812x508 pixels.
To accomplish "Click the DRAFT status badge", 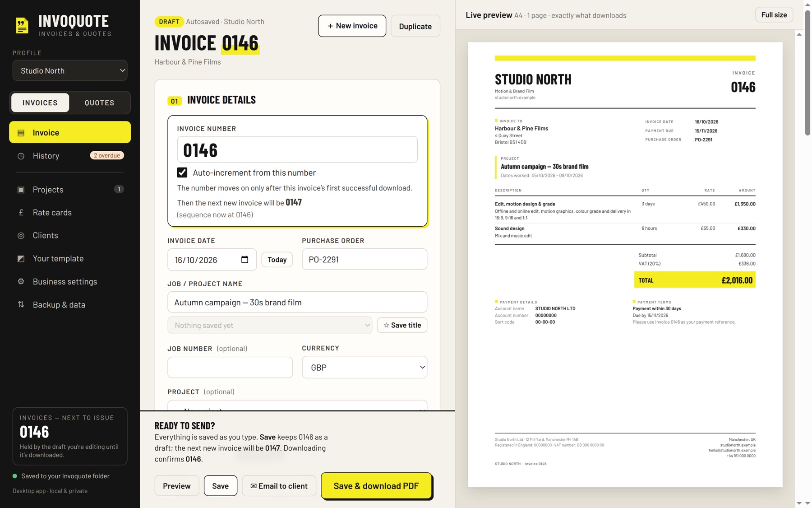I will click(169, 21).
